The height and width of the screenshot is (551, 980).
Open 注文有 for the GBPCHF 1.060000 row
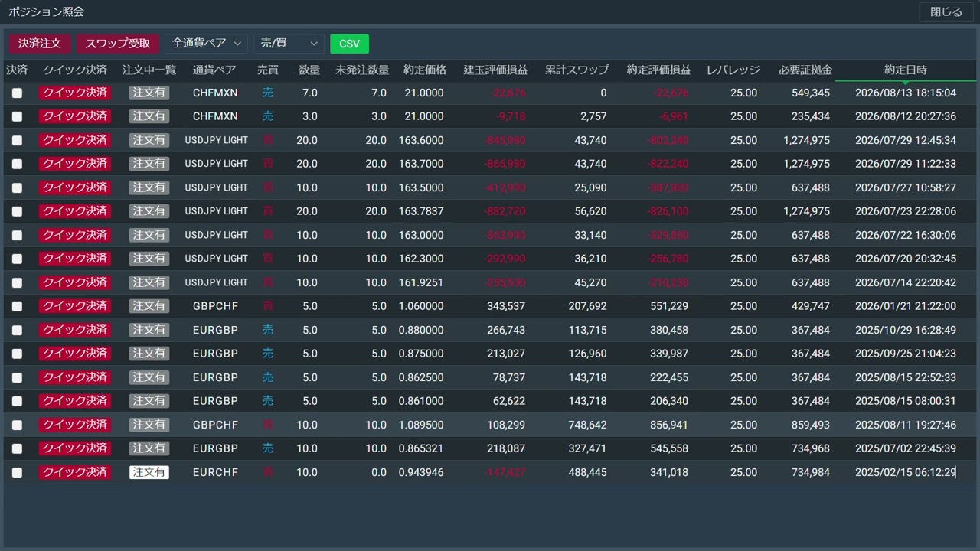(149, 306)
